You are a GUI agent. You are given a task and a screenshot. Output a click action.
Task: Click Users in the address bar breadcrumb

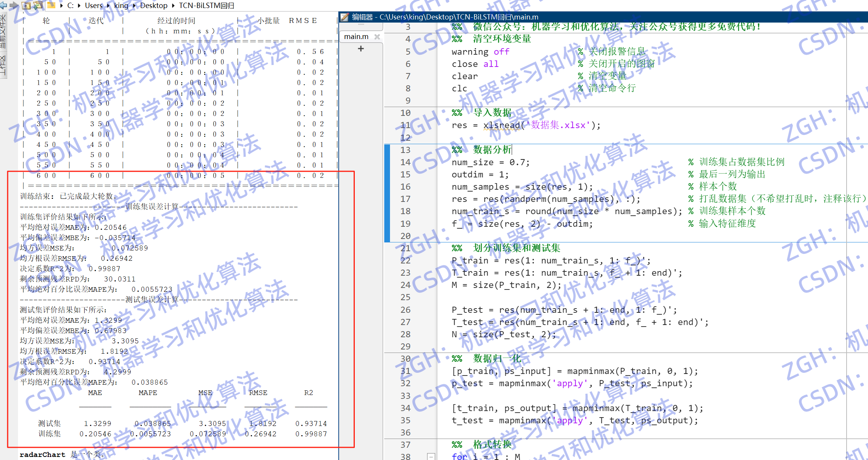click(94, 5)
